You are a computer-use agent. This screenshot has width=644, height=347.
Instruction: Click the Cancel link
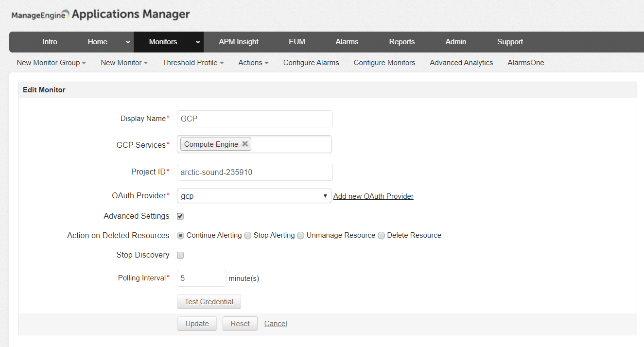coord(276,324)
